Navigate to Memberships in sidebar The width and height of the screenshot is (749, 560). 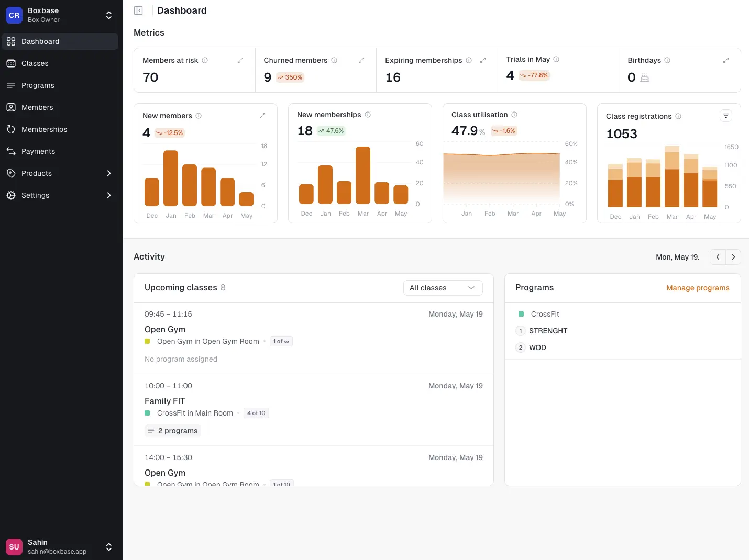44,129
